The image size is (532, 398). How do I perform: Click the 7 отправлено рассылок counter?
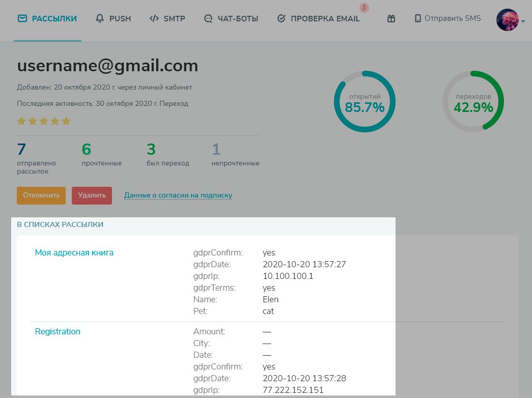[37, 159]
